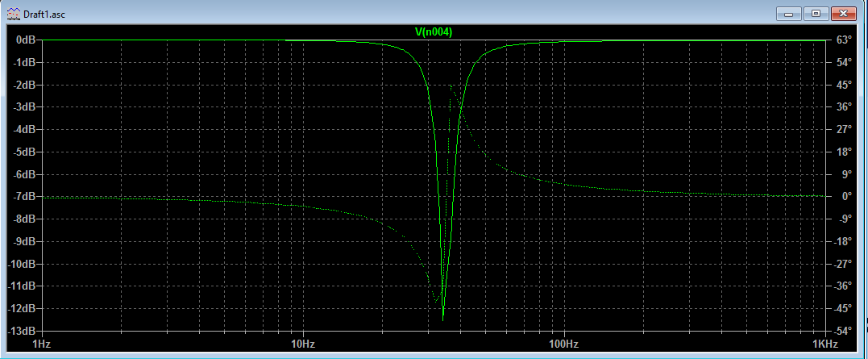Maximize the Draft1.asc plot window
Viewport: 868px width, 359px height.
tap(816, 13)
